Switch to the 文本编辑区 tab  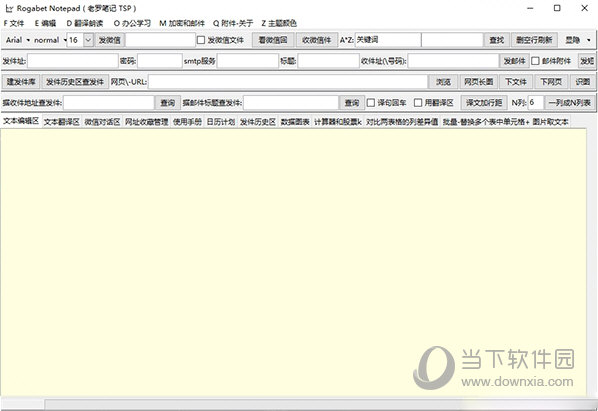21,121
